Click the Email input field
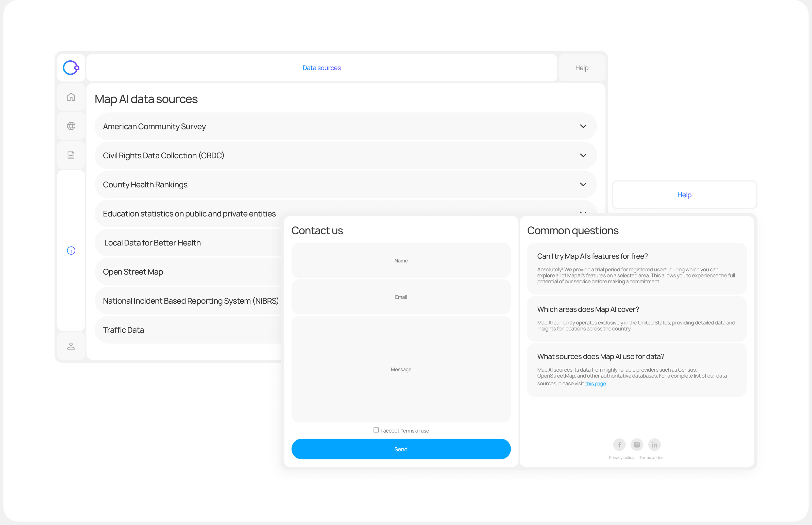The width and height of the screenshot is (812, 525). pos(401,297)
